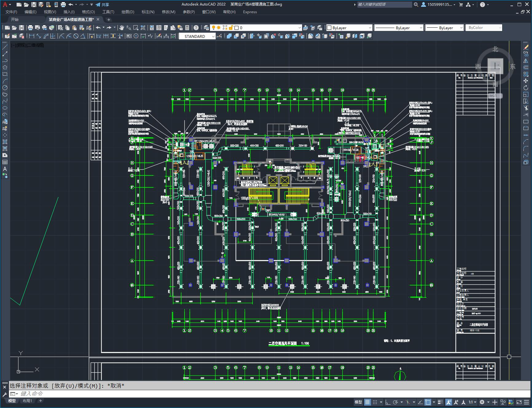This screenshot has width=532, height=408.
Task: Select the Circle tool in draw toolbar
Action: [5, 88]
